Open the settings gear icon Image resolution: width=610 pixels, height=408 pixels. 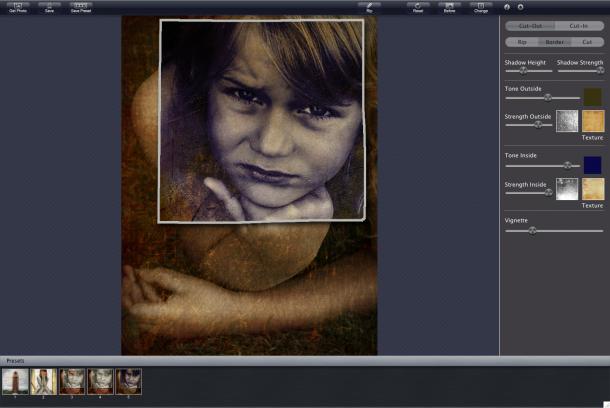(x=520, y=7)
